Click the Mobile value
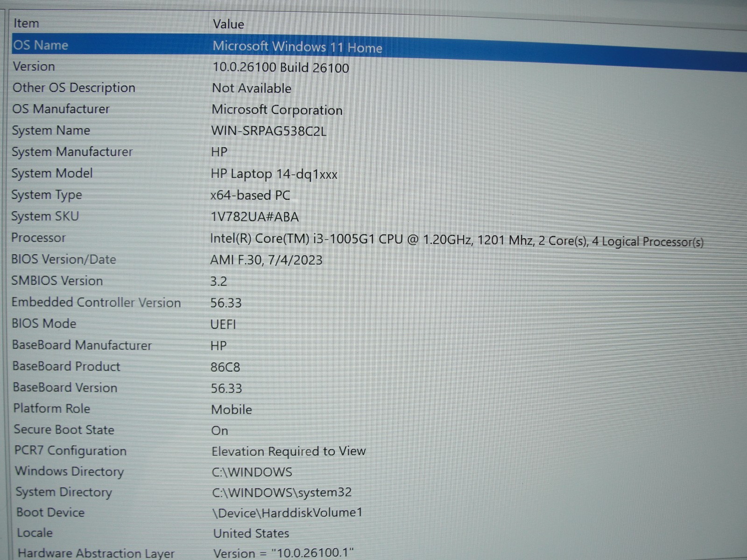This screenshot has width=747, height=560. click(x=232, y=410)
